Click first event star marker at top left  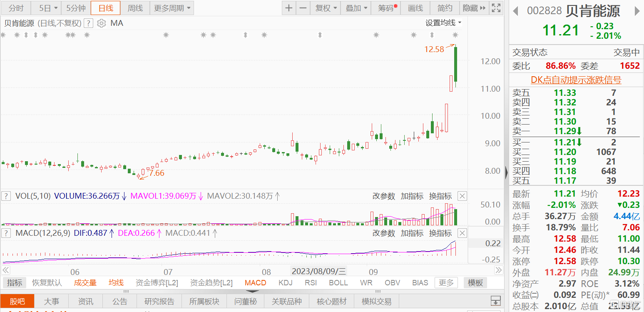point(3,35)
